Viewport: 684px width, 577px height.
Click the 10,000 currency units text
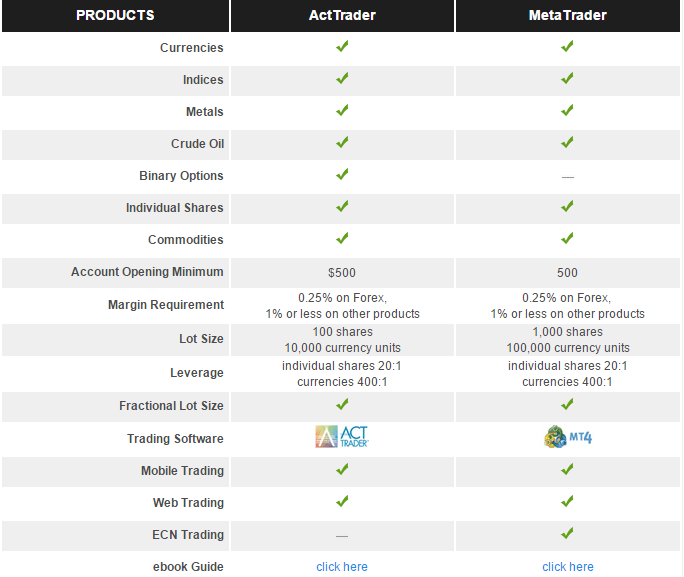[x=342, y=348]
